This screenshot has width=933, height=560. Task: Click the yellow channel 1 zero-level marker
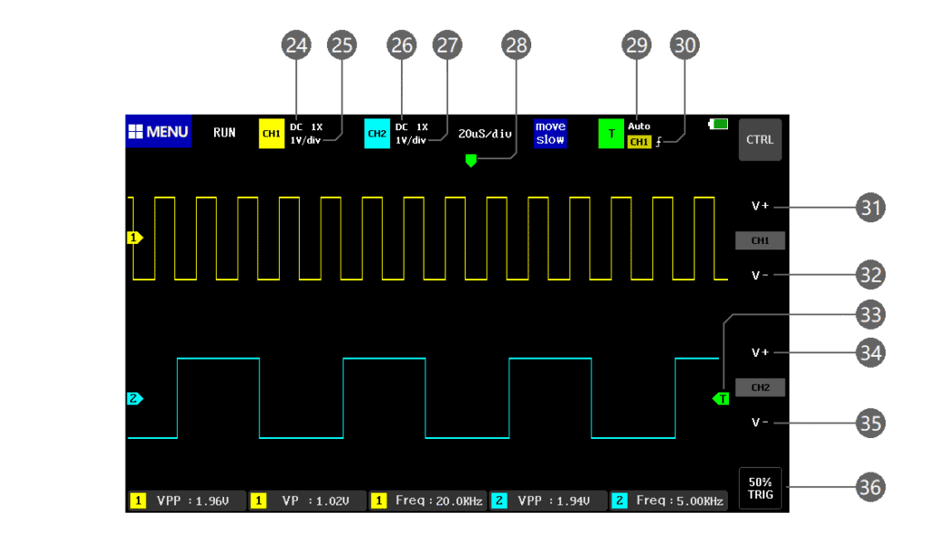click(x=135, y=238)
